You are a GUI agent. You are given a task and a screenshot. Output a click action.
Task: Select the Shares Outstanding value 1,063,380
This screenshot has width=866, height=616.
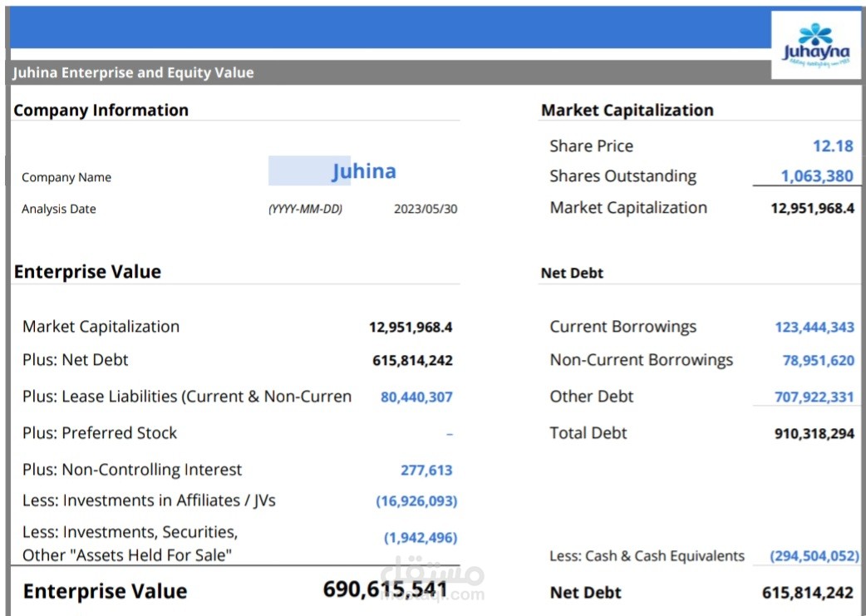click(816, 176)
